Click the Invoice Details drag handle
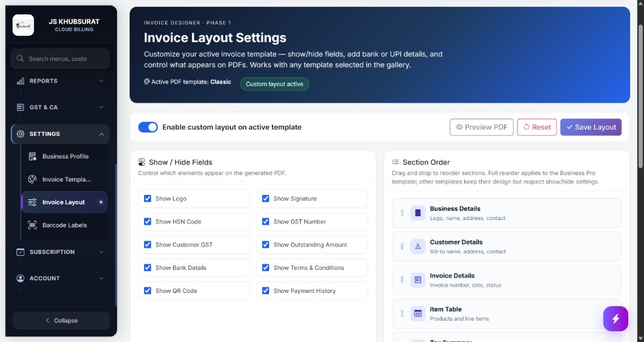644x342 pixels. (x=402, y=280)
